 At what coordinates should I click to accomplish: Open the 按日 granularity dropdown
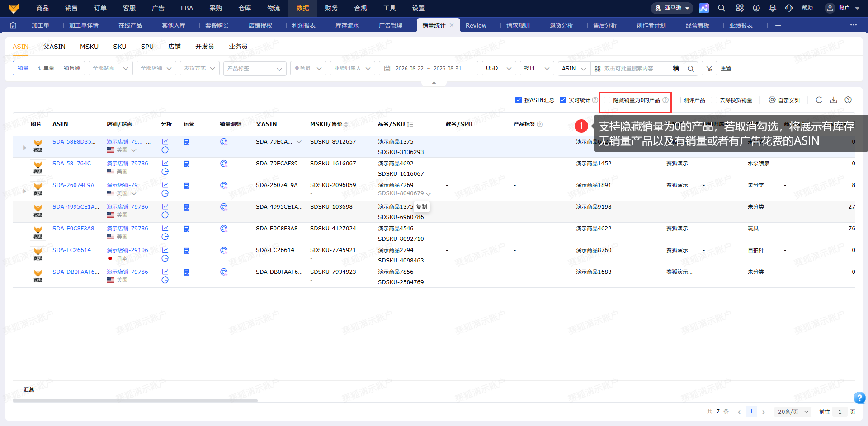[x=537, y=68]
